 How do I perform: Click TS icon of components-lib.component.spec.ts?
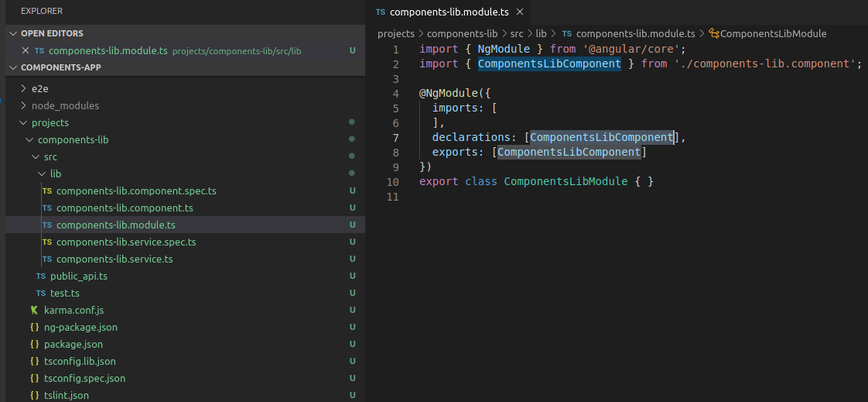tap(47, 191)
